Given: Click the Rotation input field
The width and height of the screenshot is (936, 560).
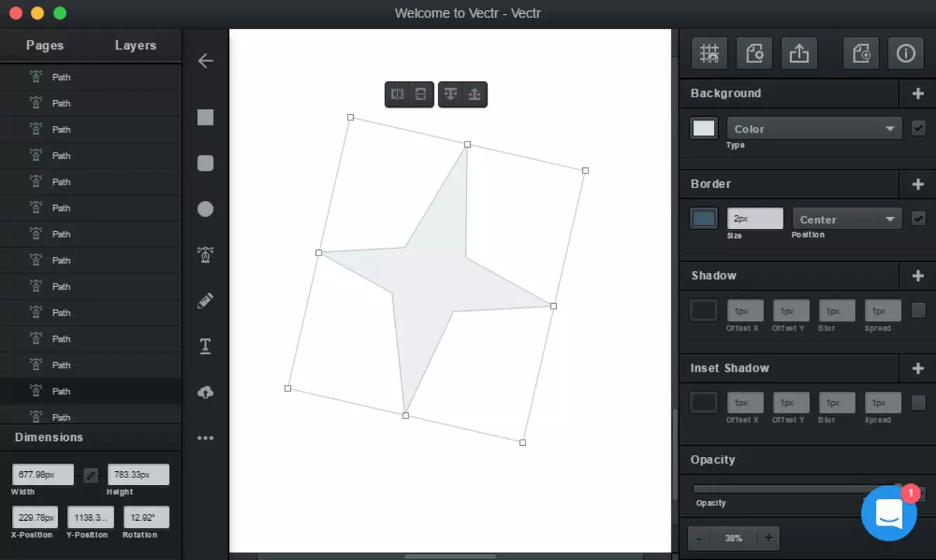Looking at the screenshot, I should point(146,517).
